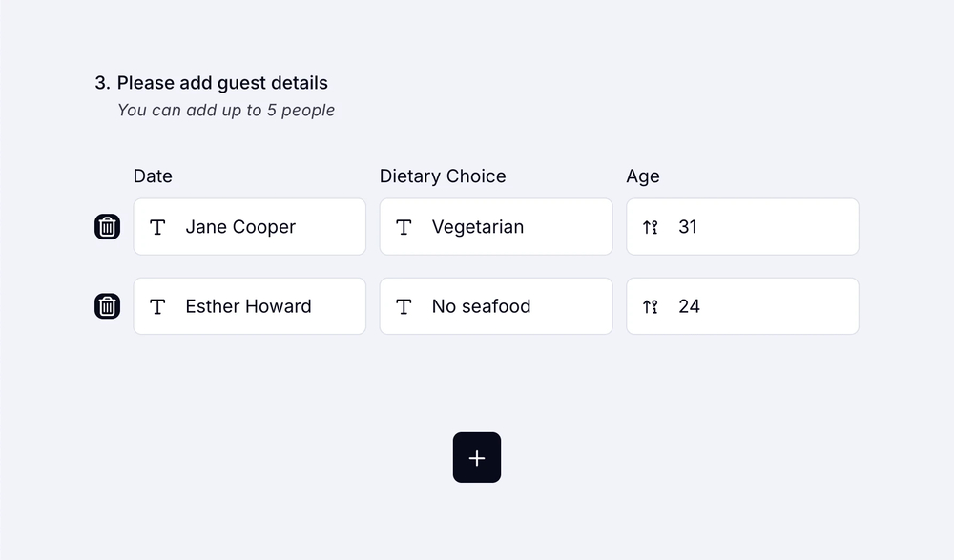This screenshot has height=560, width=954.
Task: Select the text type icon in the Vegetarian field
Action: 404,226
